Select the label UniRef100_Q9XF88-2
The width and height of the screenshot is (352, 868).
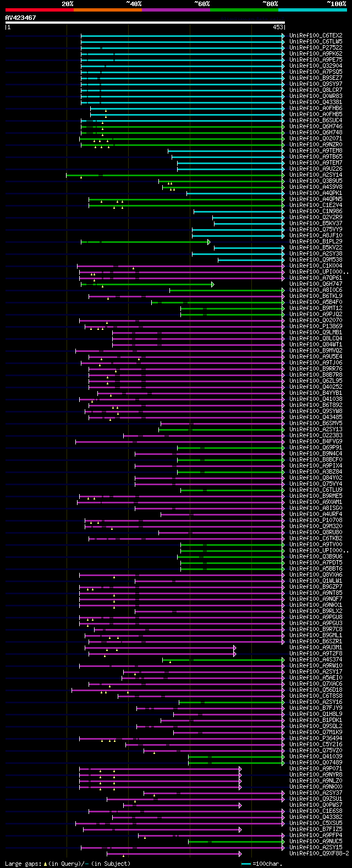[x=319, y=853]
